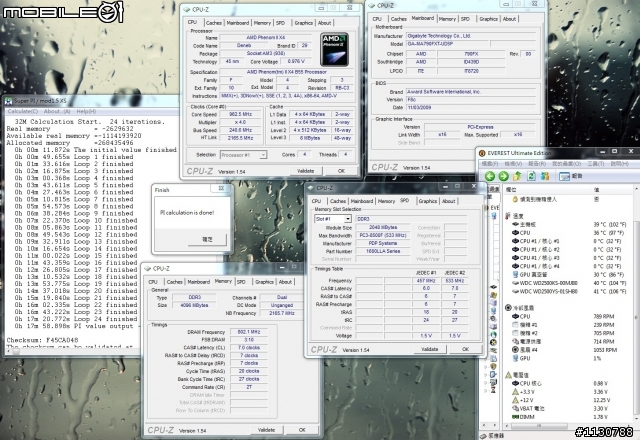
Task: Open the security shield node in EVEREST tree
Action: [493, 366]
